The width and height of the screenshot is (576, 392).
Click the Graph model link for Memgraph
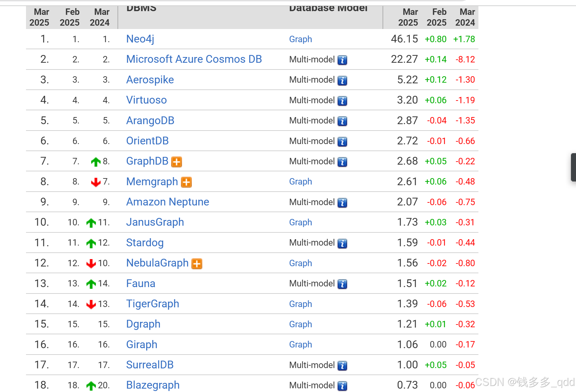pyautogui.click(x=300, y=182)
